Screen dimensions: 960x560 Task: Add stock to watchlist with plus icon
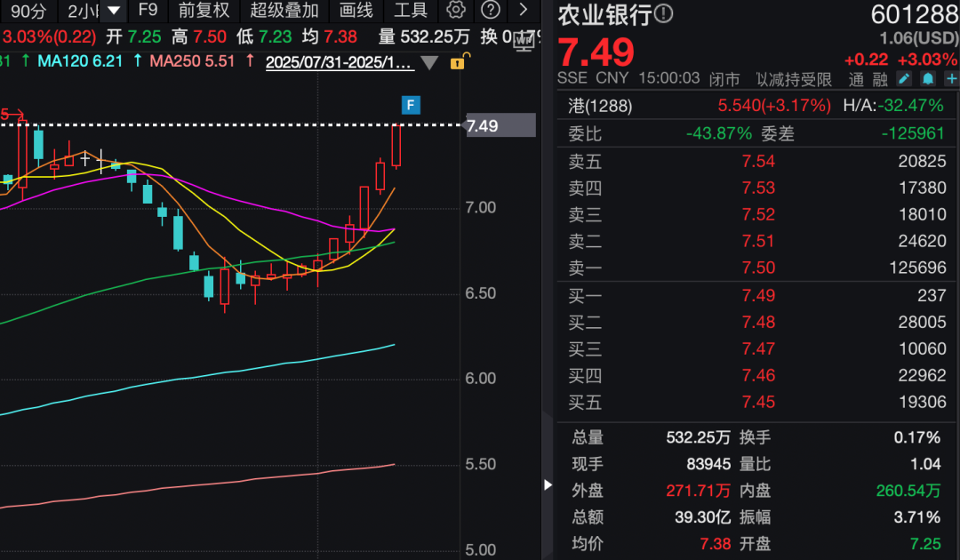(x=951, y=79)
